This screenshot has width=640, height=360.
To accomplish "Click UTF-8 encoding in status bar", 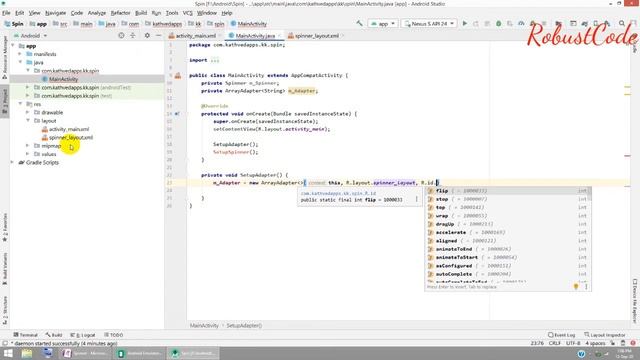I will click(573, 343).
